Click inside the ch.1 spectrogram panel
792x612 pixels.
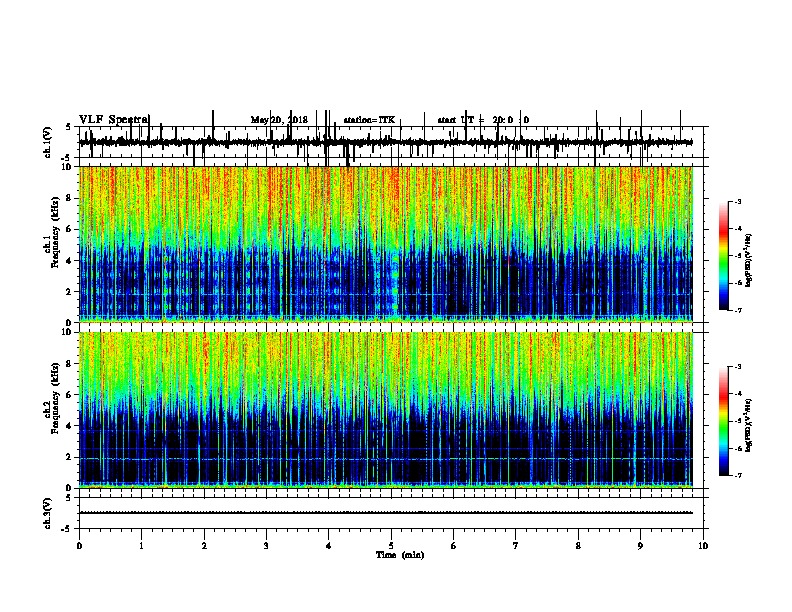[386, 244]
